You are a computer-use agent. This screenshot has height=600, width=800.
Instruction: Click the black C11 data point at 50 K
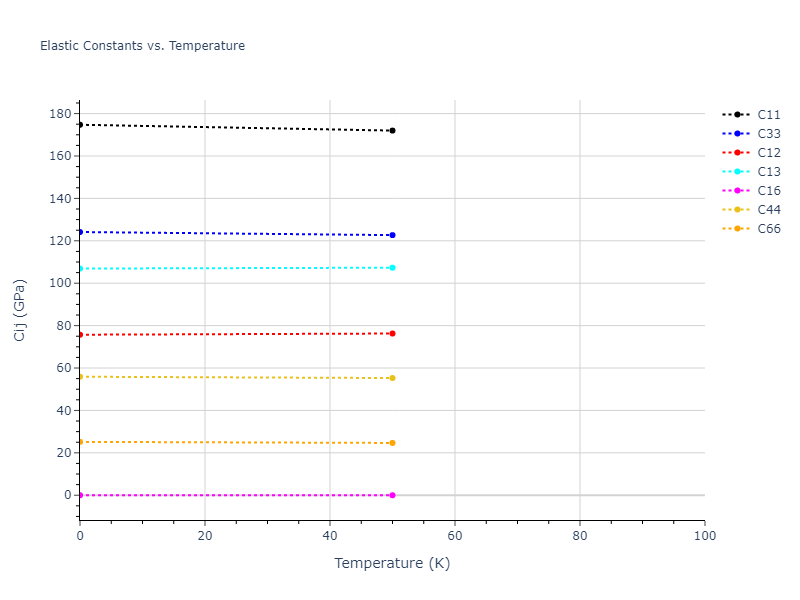[x=392, y=131]
